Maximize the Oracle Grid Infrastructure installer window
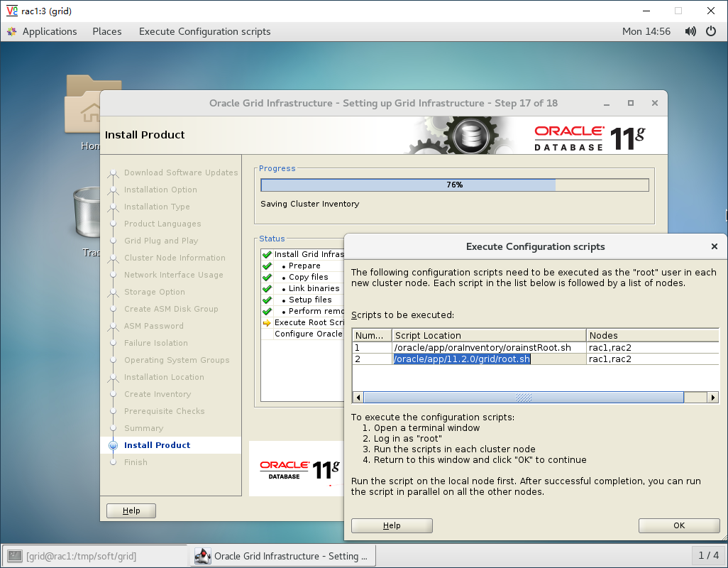This screenshot has height=568, width=728. [x=631, y=103]
